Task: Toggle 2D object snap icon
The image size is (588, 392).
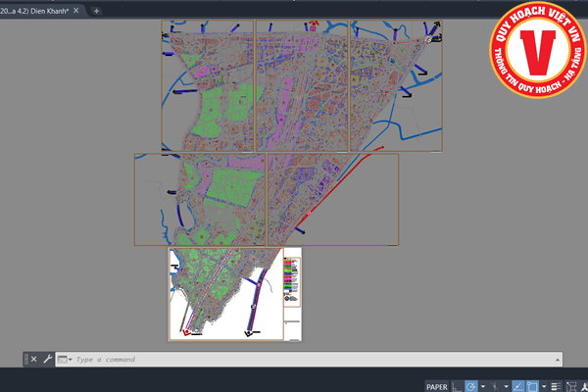Action: click(x=532, y=386)
